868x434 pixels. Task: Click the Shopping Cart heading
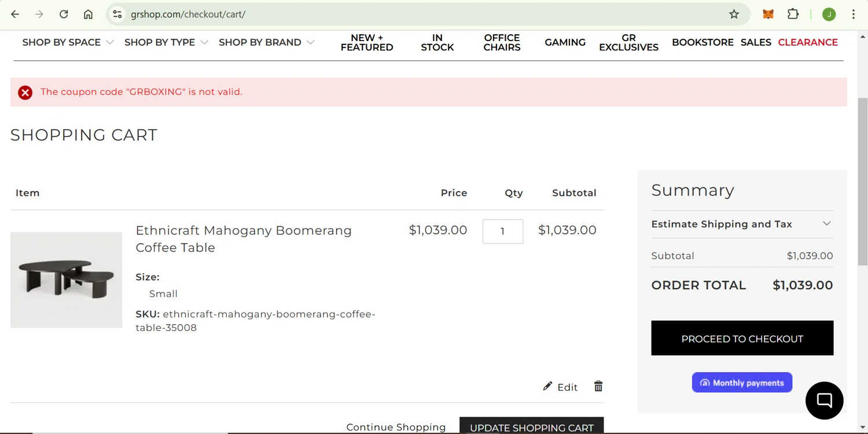(84, 135)
